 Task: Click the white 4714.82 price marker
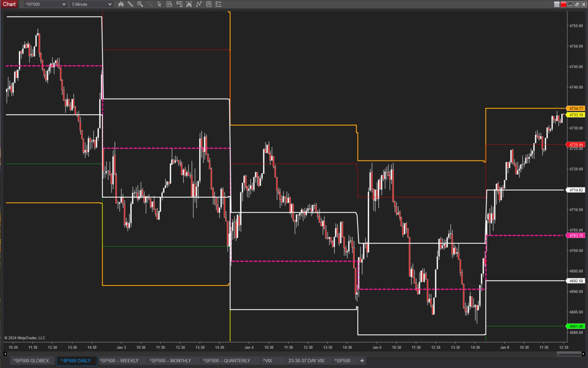coord(576,190)
